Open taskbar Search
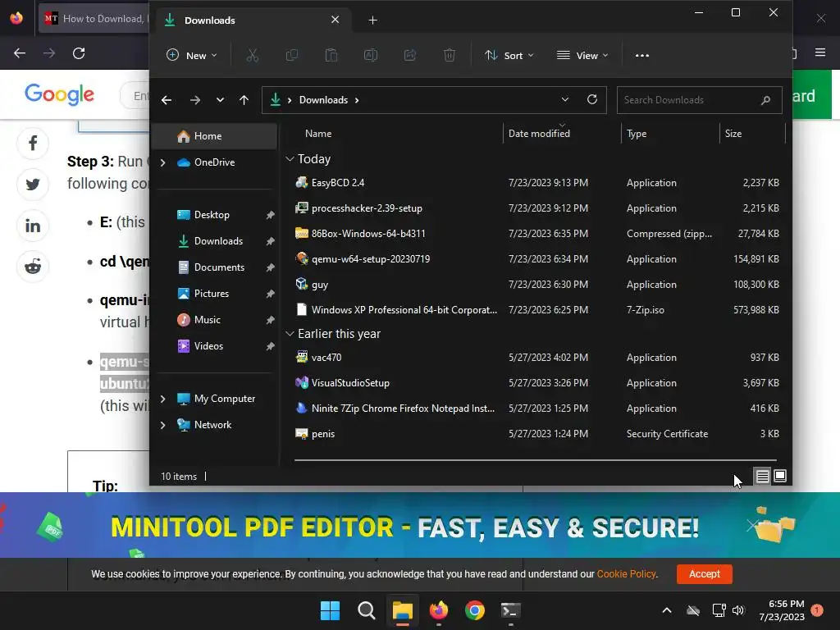 [x=367, y=610]
